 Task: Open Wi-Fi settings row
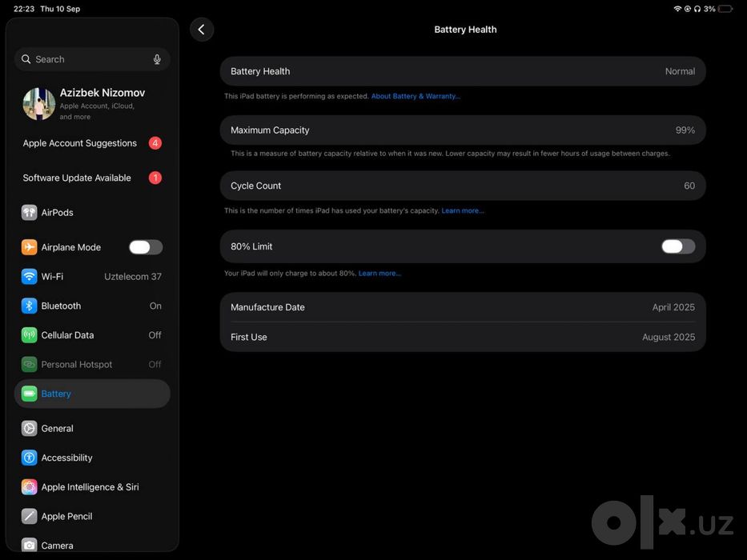pyautogui.click(x=92, y=276)
